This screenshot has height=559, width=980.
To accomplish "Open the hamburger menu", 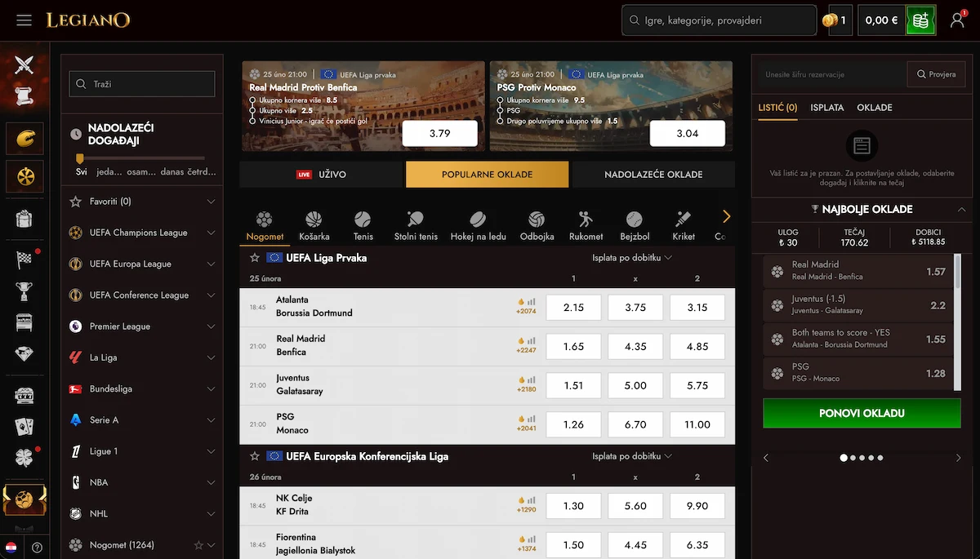I will (24, 20).
